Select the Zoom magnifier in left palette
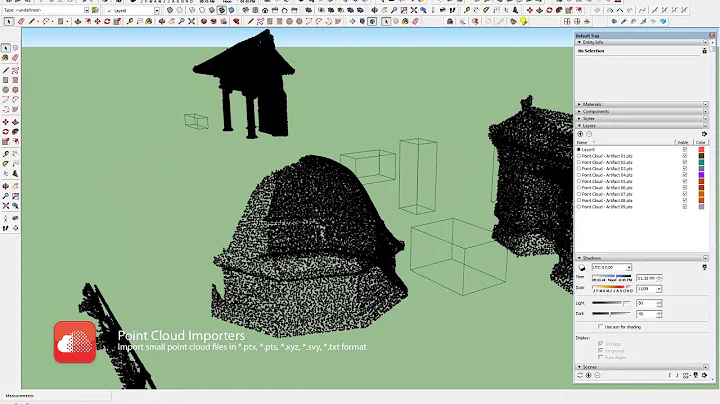Viewport: 720px width, 404px height. [x=6, y=196]
